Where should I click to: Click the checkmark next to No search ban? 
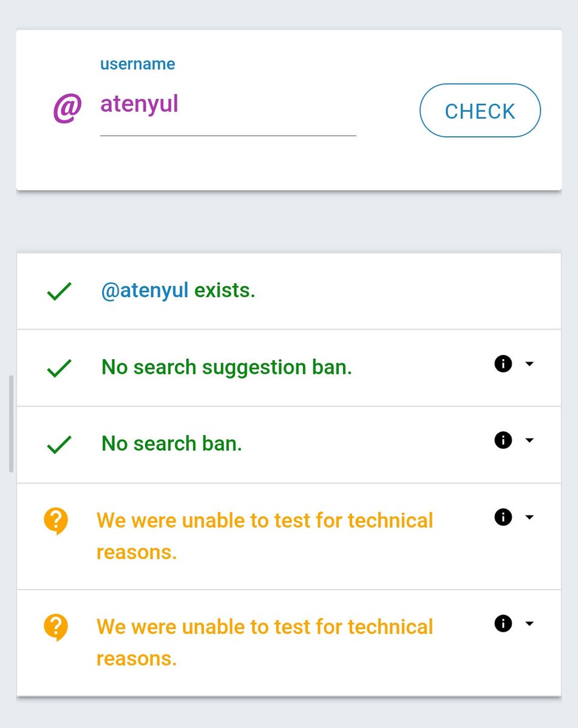pyautogui.click(x=59, y=445)
